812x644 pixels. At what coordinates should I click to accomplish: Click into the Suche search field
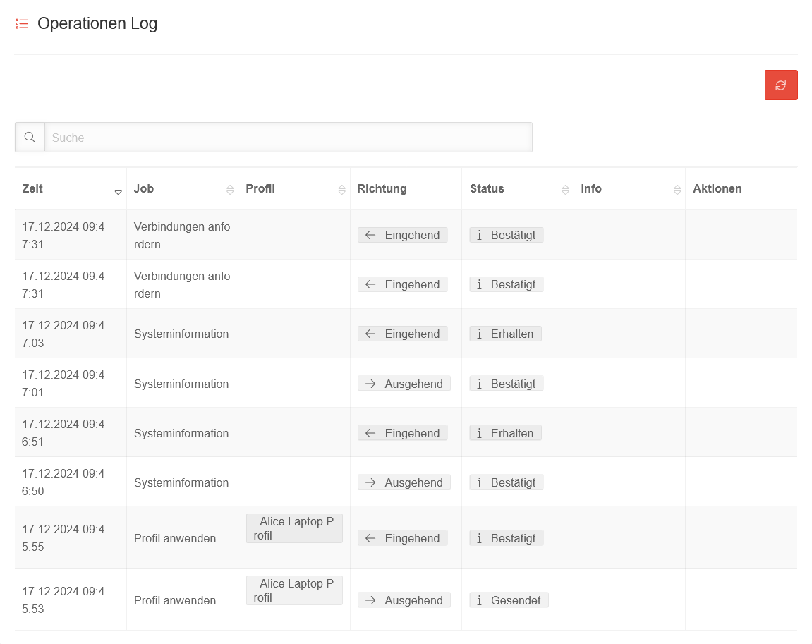pyautogui.click(x=288, y=138)
